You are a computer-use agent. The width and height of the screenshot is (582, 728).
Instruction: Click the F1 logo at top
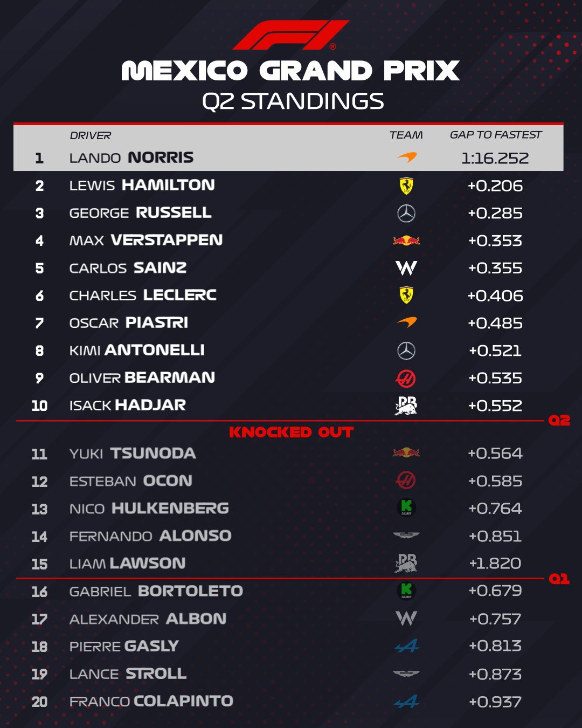pyautogui.click(x=291, y=35)
